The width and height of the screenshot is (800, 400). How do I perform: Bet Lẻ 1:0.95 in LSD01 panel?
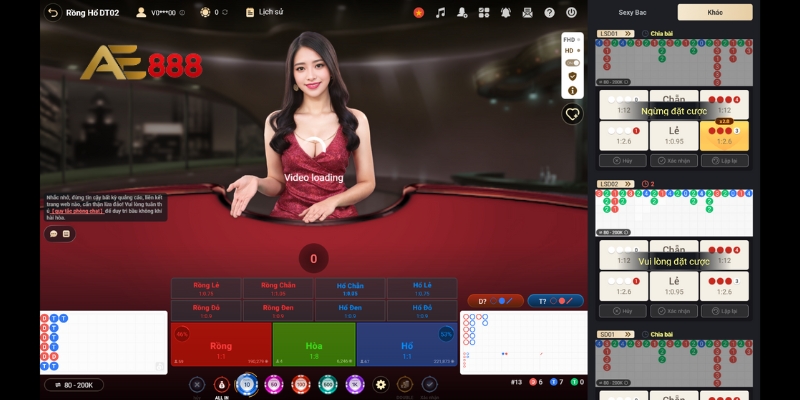(x=674, y=136)
